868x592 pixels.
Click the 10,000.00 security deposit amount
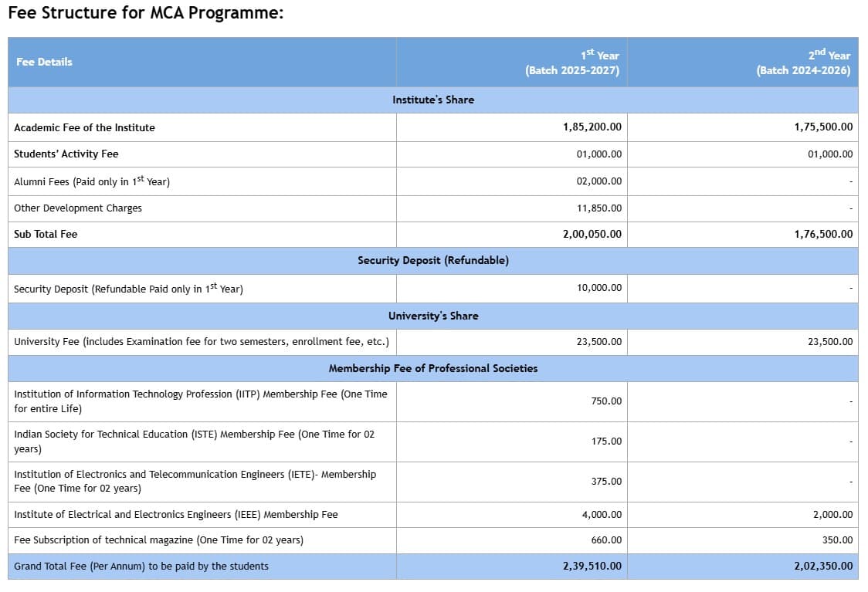[x=598, y=288]
